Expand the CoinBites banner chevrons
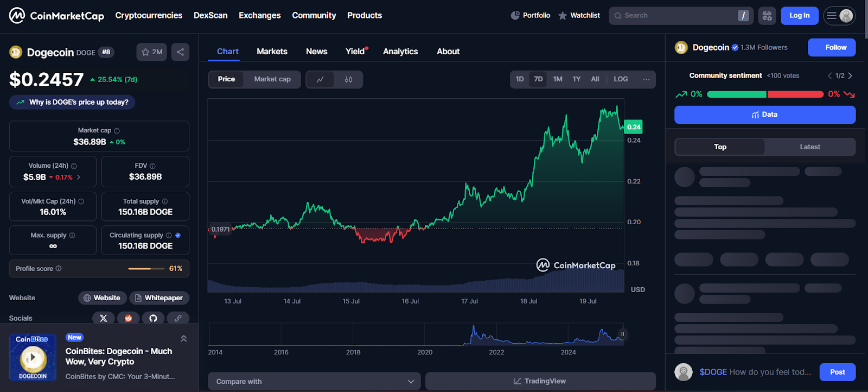Image resolution: width=868 pixels, height=392 pixels. click(x=183, y=339)
